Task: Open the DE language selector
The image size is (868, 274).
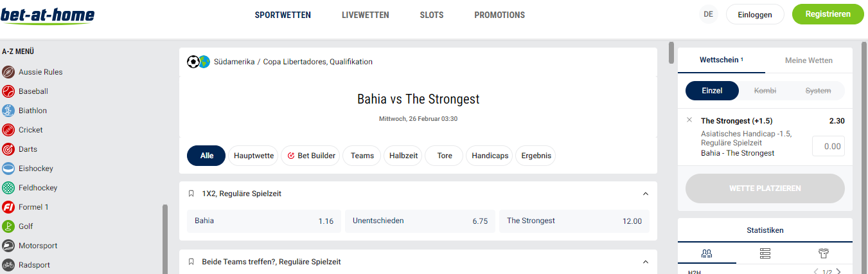Action: point(709,14)
